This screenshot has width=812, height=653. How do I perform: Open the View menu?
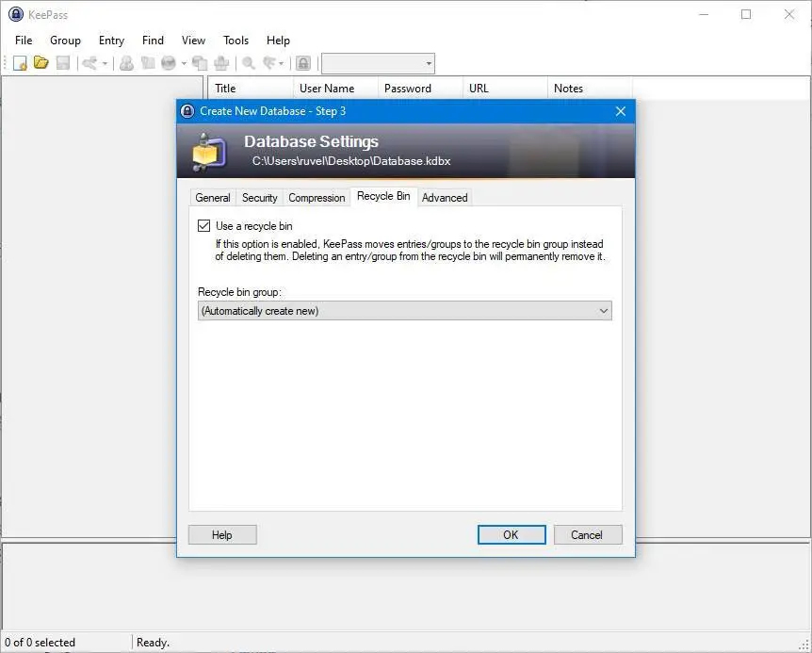click(193, 41)
